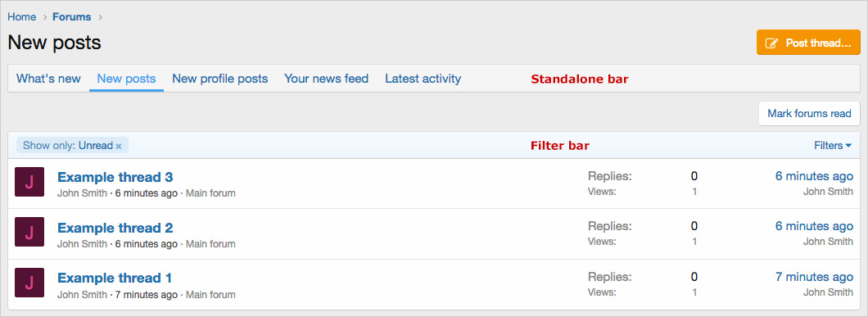The image size is (868, 317).
Task: Jump to latest post 7 minutes ago
Action: pos(814,277)
